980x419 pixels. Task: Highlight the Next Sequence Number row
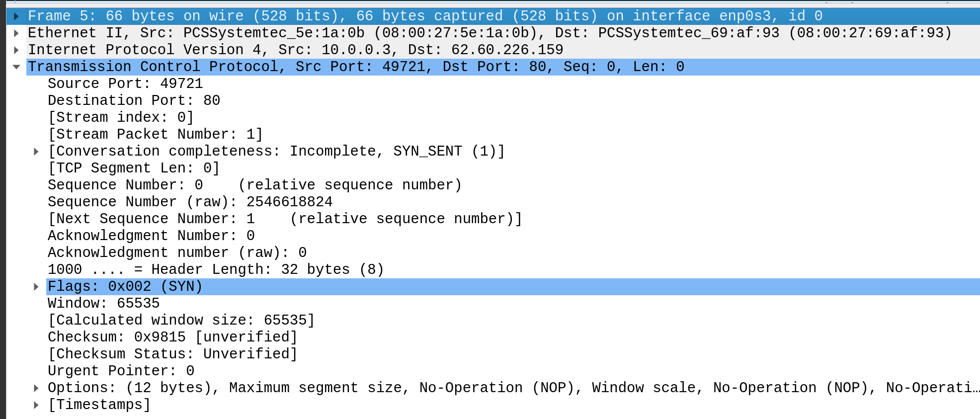tap(284, 219)
